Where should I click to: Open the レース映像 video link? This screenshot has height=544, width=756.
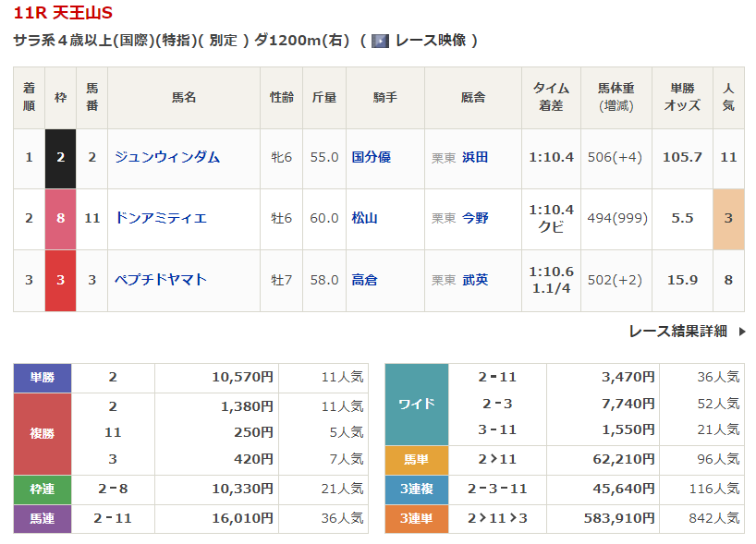[x=430, y=41]
